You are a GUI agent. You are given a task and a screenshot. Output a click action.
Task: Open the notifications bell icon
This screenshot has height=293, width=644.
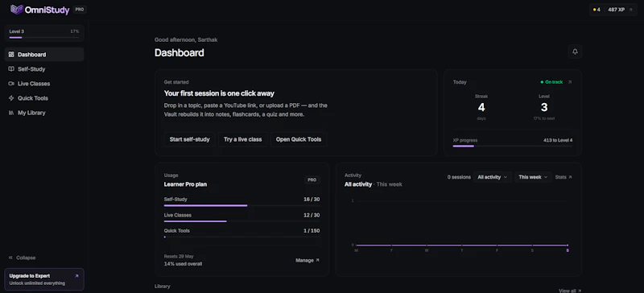575,52
